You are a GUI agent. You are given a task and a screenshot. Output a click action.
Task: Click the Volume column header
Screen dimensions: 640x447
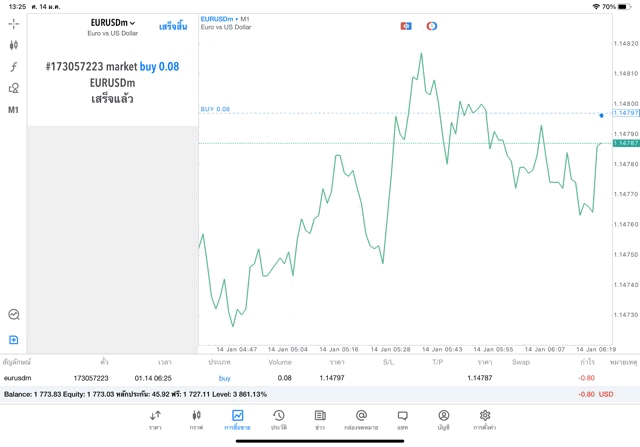pos(280,362)
